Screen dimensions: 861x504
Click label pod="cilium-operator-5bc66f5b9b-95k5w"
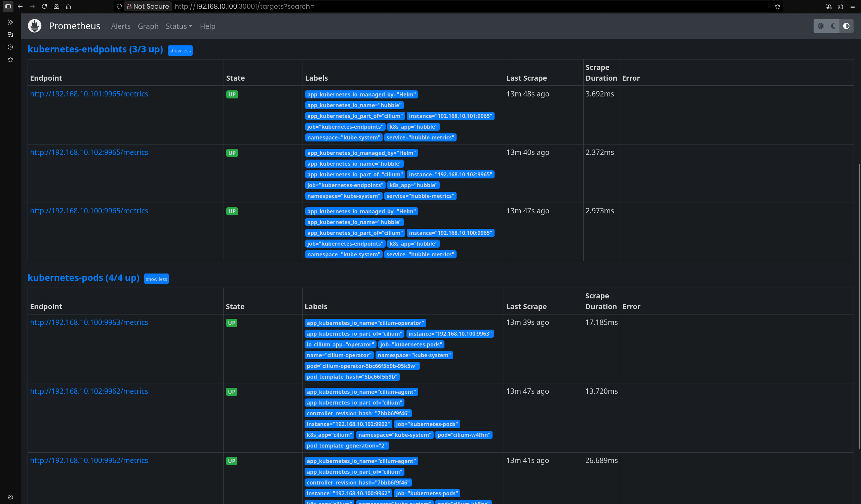362,366
